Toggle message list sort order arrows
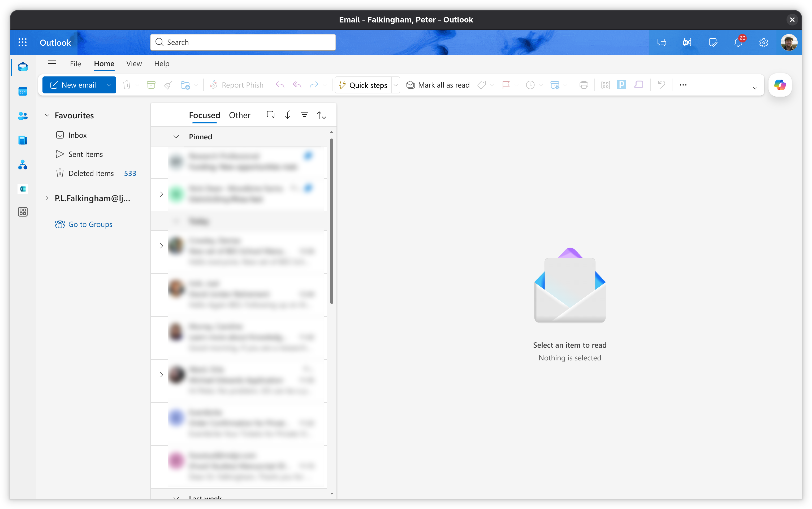The image size is (812, 509). [x=321, y=115]
